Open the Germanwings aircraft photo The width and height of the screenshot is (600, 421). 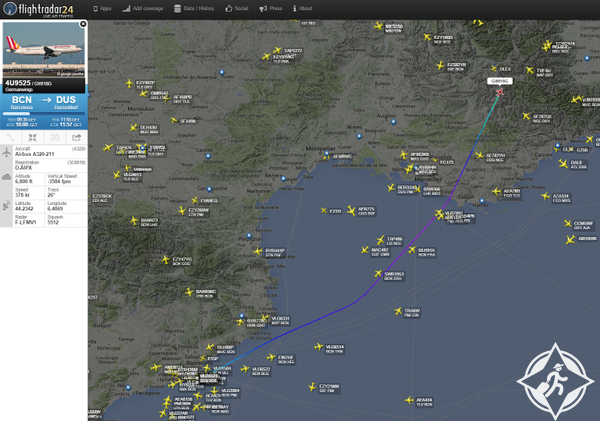tap(44, 49)
